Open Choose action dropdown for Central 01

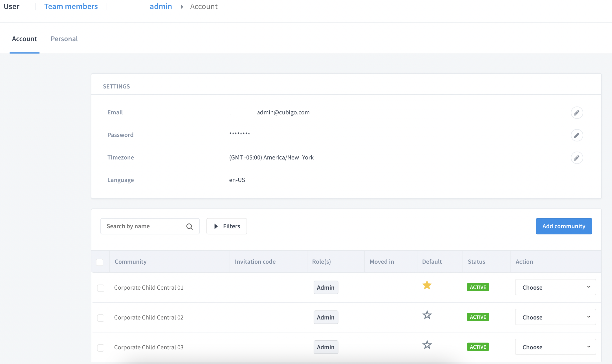[555, 287]
